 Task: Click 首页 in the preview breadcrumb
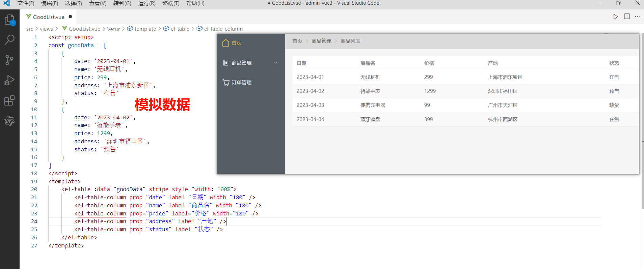pyautogui.click(x=297, y=41)
